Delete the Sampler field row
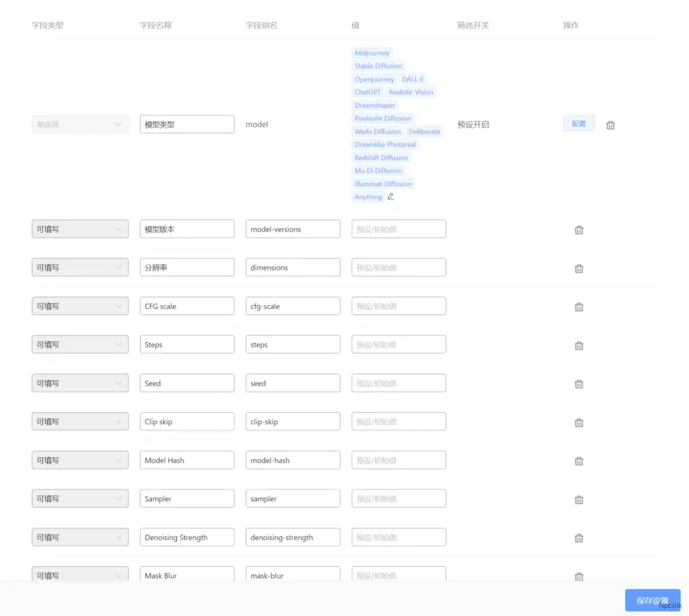Image resolution: width=689 pixels, height=616 pixels. click(x=579, y=500)
